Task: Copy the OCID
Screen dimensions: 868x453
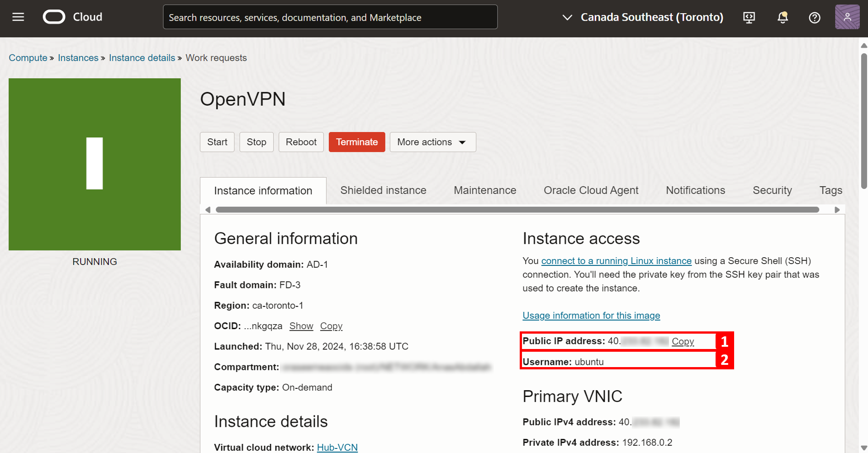Action: (331, 326)
